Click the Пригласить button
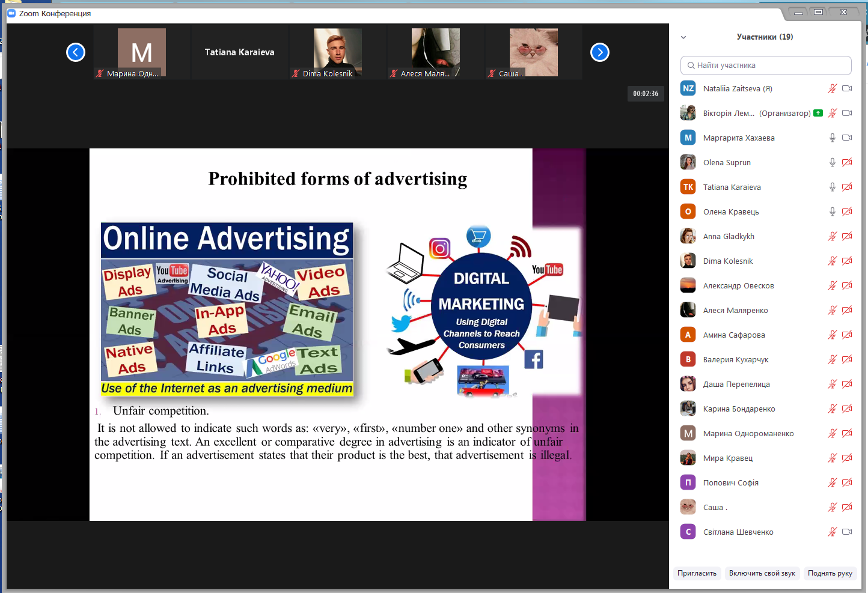This screenshot has height=593, width=868. (x=697, y=573)
